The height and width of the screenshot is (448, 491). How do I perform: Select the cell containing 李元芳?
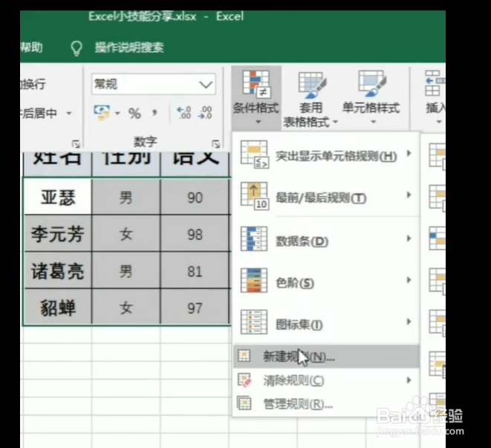tap(58, 234)
